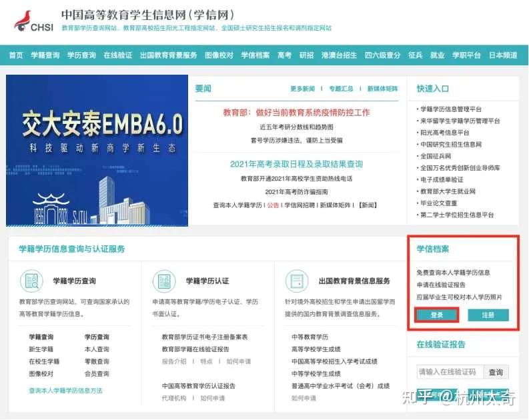Open 毕业论文查重 quick link
The width and height of the screenshot is (529, 420).
[x=438, y=203]
